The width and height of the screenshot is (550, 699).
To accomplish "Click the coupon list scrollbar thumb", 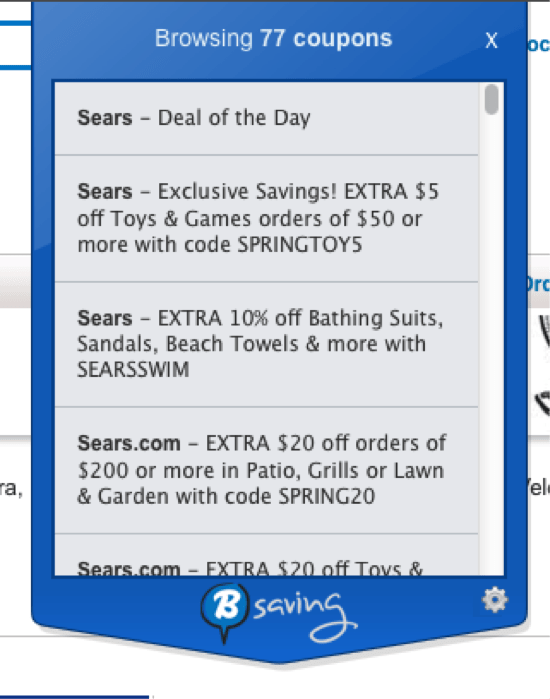I will (492, 99).
